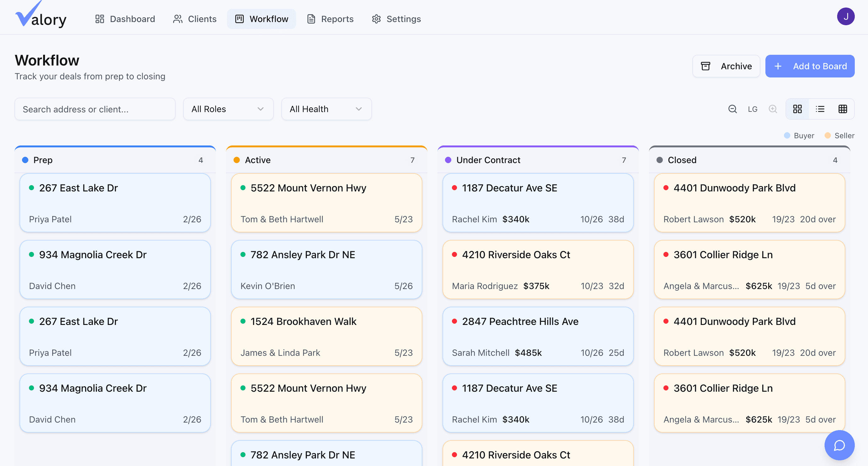Image resolution: width=868 pixels, height=466 pixels.
Task: Open the All Roles dropdown
Action: (228, 109)
